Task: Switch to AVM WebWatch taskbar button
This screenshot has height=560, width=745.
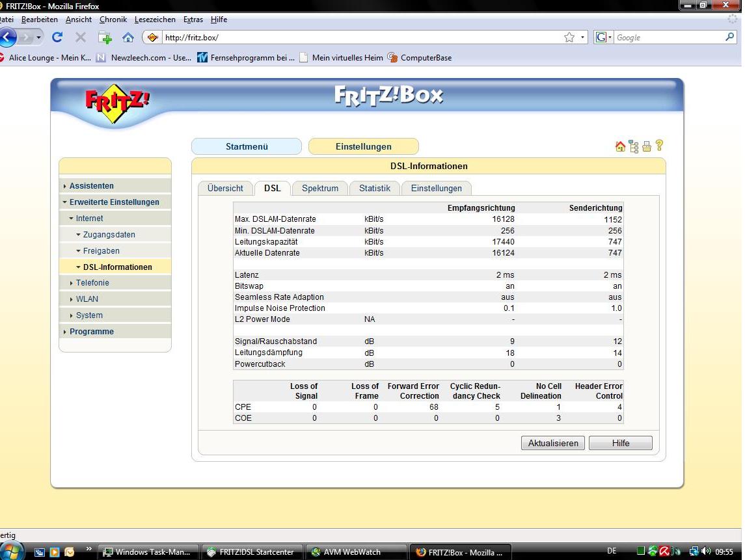Action: pos(356,552)
